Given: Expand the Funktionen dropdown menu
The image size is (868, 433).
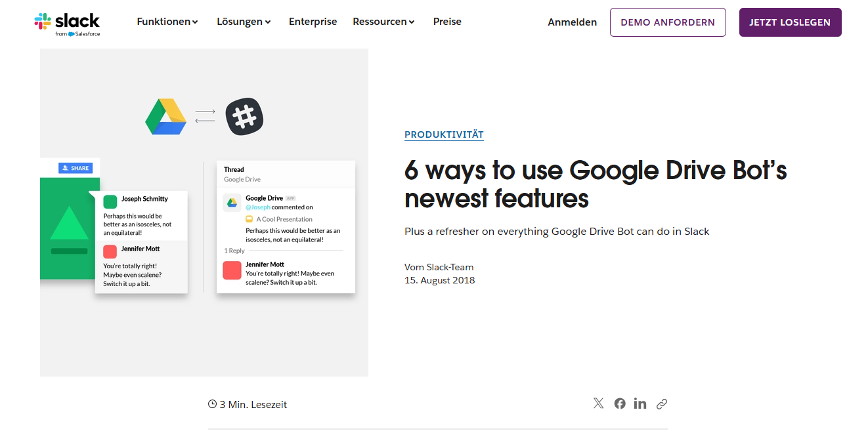Looking at the screenshot, I should 167,22.
